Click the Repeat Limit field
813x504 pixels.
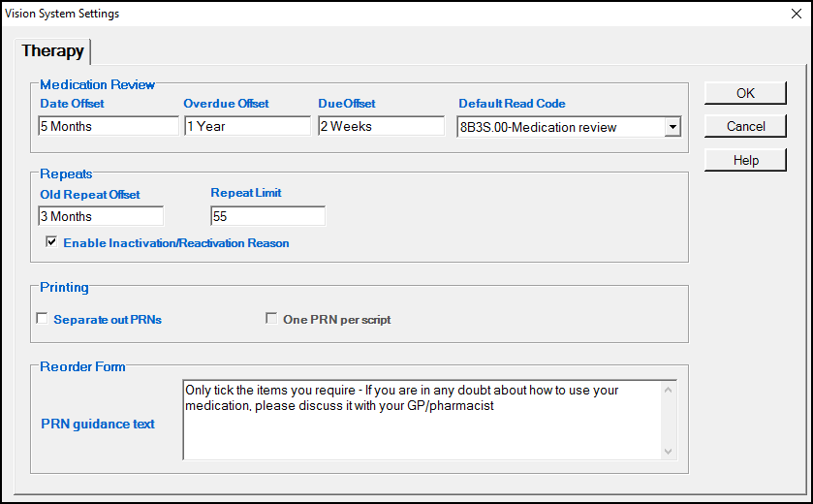pos(267,216)
